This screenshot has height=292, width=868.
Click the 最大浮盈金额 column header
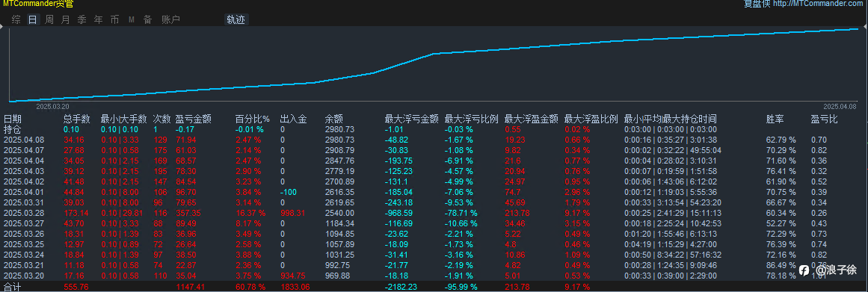pyautogui.click(x=532, y=119)
